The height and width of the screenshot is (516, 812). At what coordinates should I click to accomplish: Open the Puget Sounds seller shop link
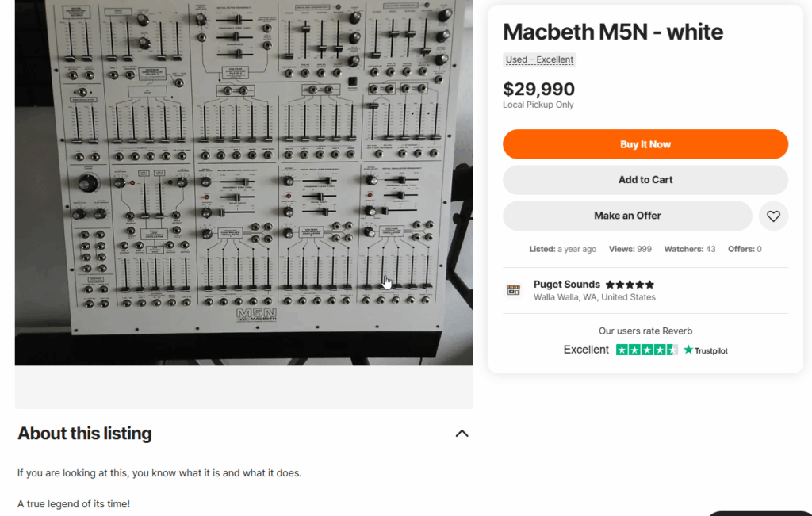pos(566,285)
